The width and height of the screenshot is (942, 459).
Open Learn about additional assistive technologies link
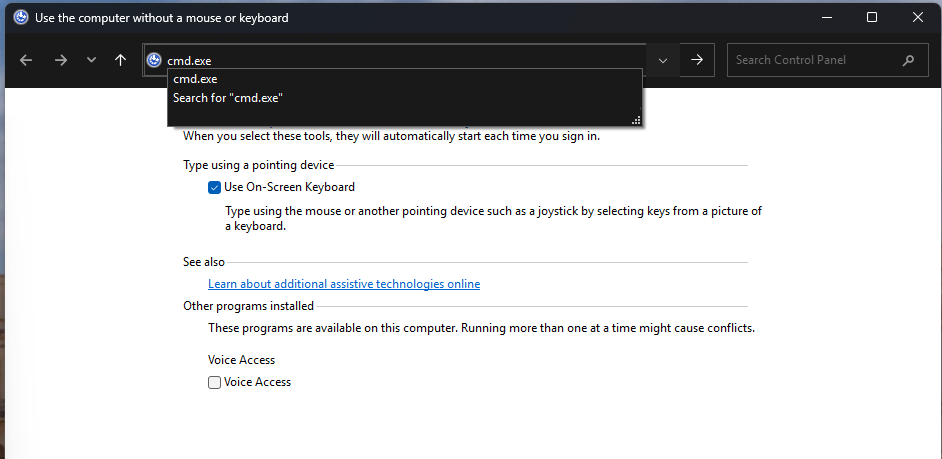click(344, 284)
